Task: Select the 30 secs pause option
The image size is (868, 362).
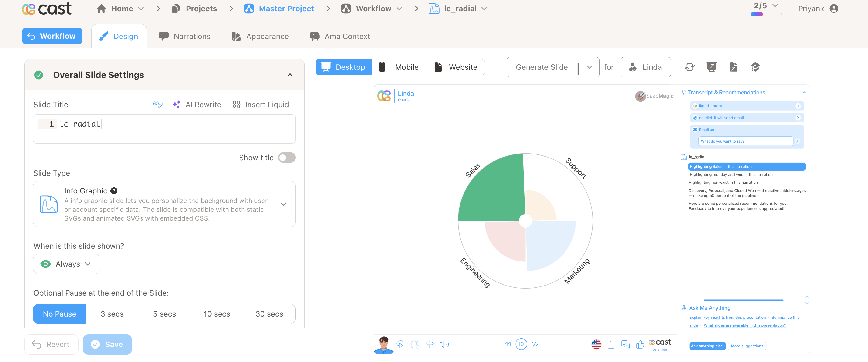Action: tap(269, 314)
